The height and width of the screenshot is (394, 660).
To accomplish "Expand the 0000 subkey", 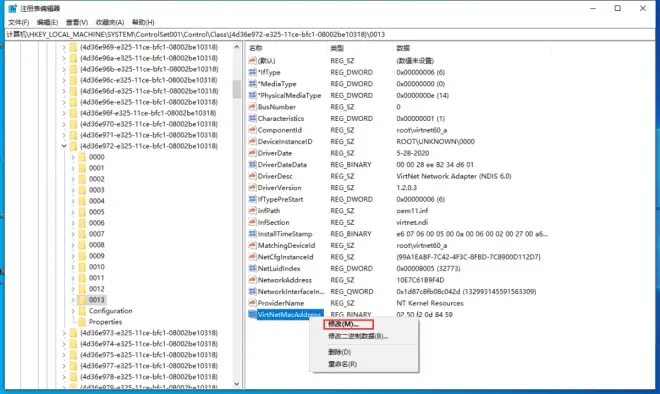I will (x=73, y=157).
